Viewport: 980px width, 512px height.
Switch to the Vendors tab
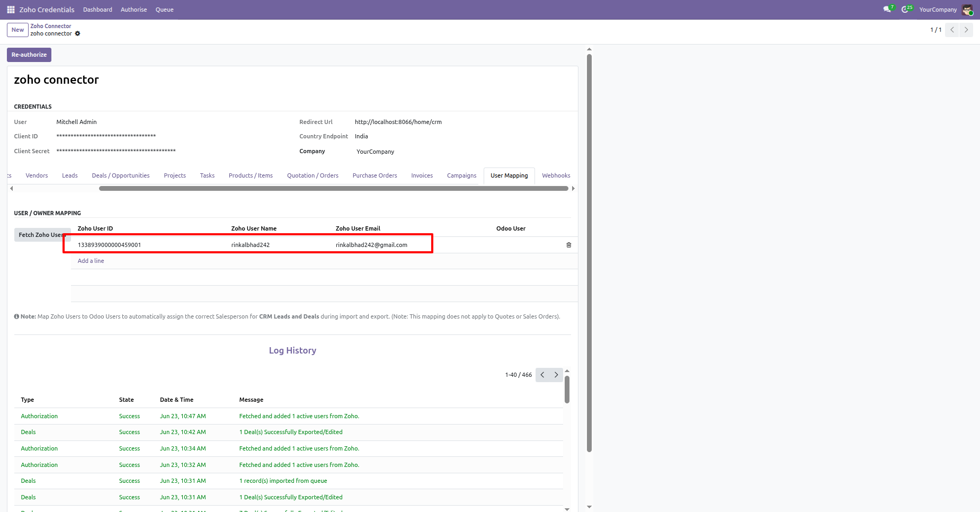(x=37, y=175)
